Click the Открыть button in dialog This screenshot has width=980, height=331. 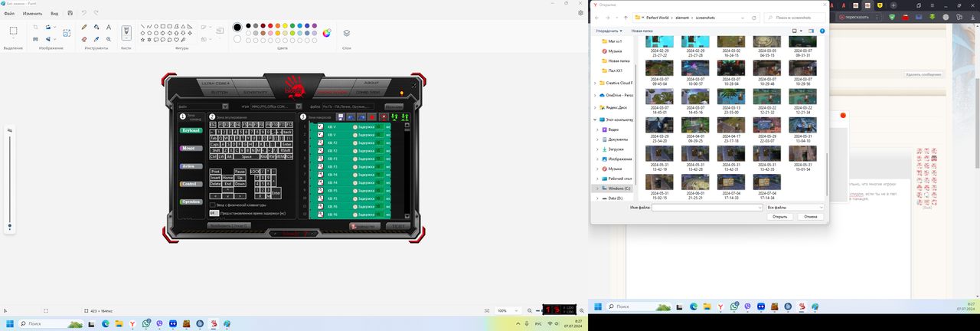[779, 217]
